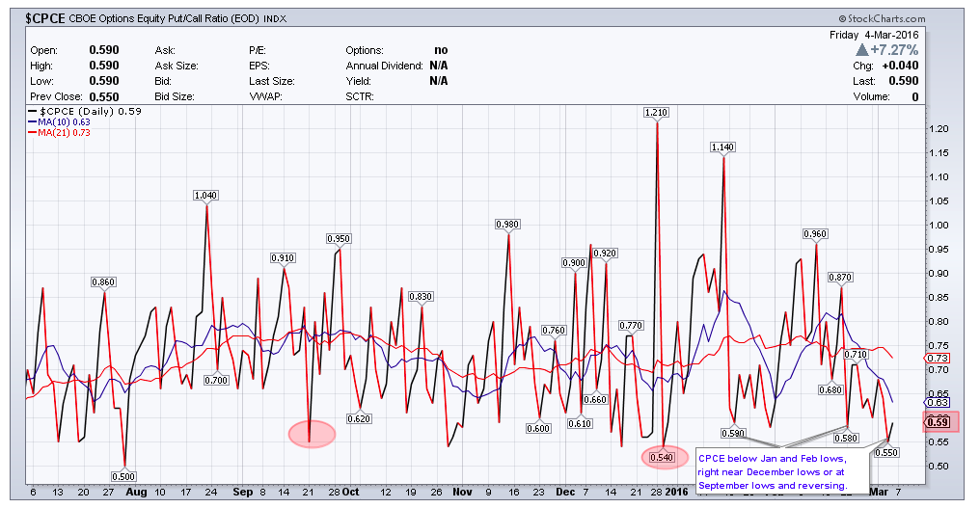Click the INDX label in the header
Image resolution: width=980 pixels, height=508 pixels.
click(275, 19)
